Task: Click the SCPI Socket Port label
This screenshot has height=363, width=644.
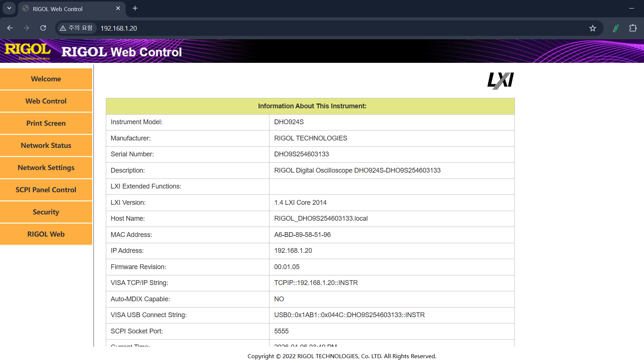Action: (137, 331)
